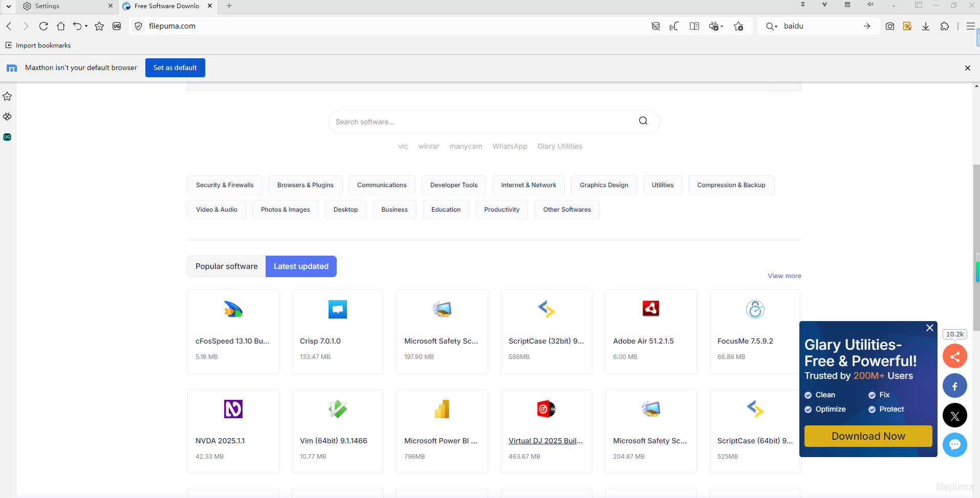This screenshot has height=498, width=980.
Task: Close the Settings tab
Action: [110, 6]
